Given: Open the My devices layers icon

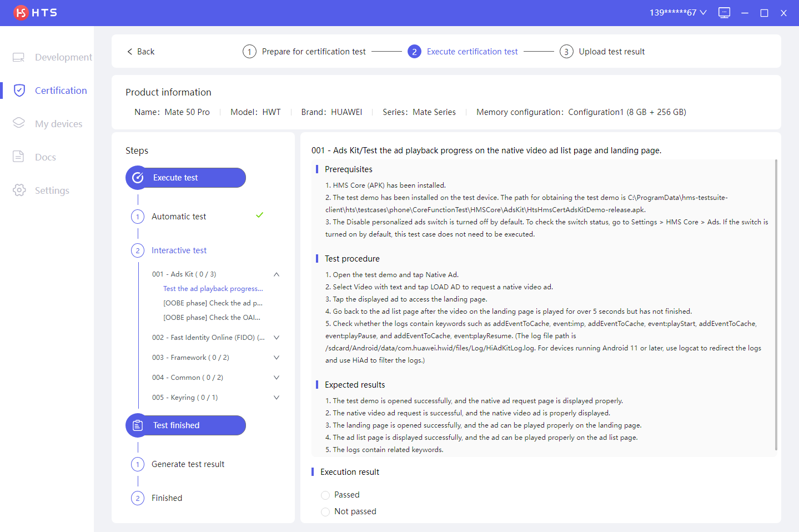Looking at the screenshot, I should (x=19, y=123).
